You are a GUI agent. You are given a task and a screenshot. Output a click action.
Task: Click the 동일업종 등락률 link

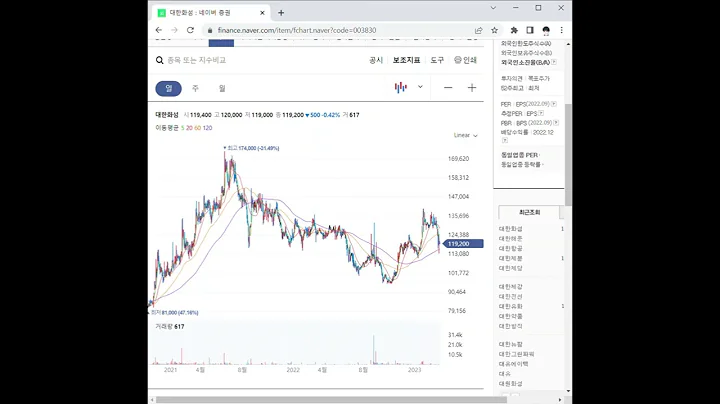[x=522, y=164]
